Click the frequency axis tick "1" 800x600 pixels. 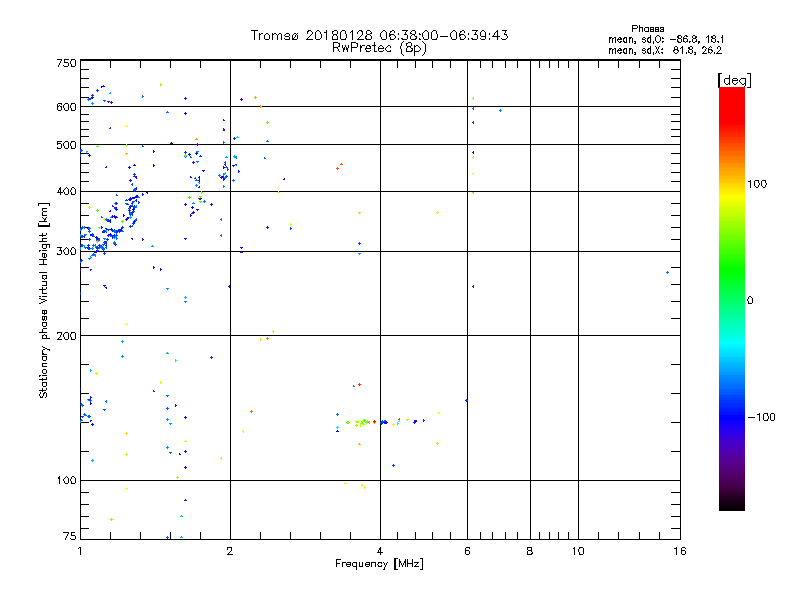(80, 551)
